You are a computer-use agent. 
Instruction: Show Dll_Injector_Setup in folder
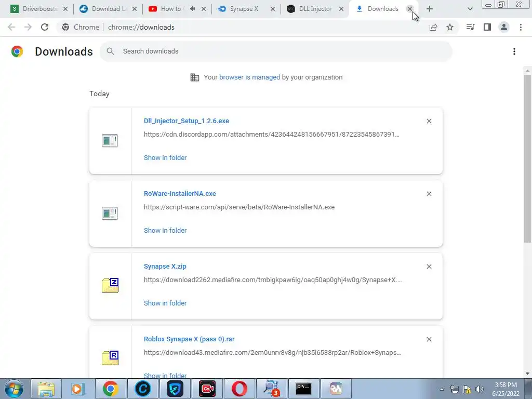tap(165, 158)
